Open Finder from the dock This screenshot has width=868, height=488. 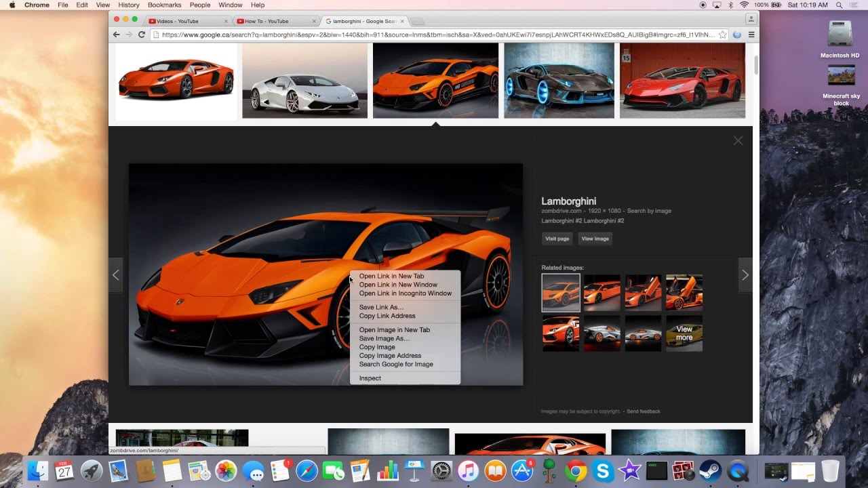pos(38,470)
